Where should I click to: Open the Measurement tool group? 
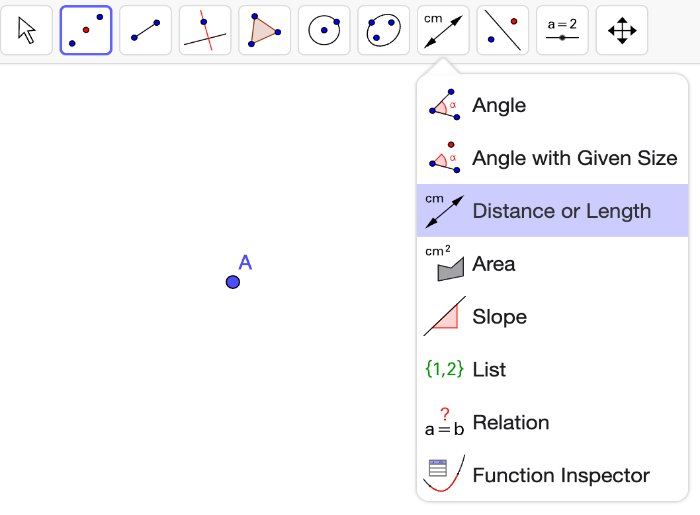pyautogui.click(x=443, y=30)
